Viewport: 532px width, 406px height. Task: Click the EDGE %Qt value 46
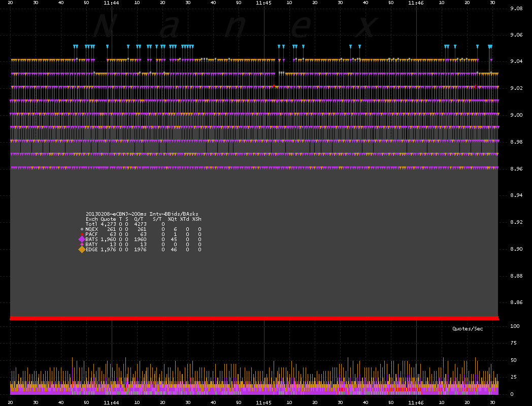[x=174, y=250]
